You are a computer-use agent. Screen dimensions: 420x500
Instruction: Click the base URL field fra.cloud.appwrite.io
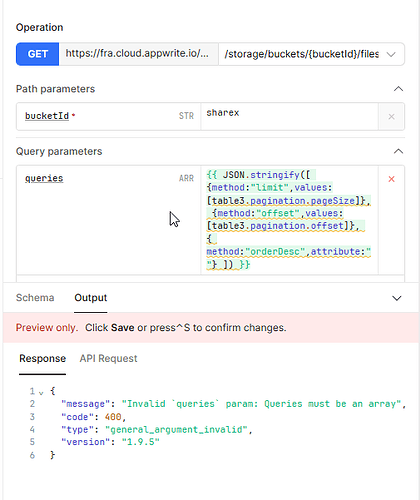(138, 54)
